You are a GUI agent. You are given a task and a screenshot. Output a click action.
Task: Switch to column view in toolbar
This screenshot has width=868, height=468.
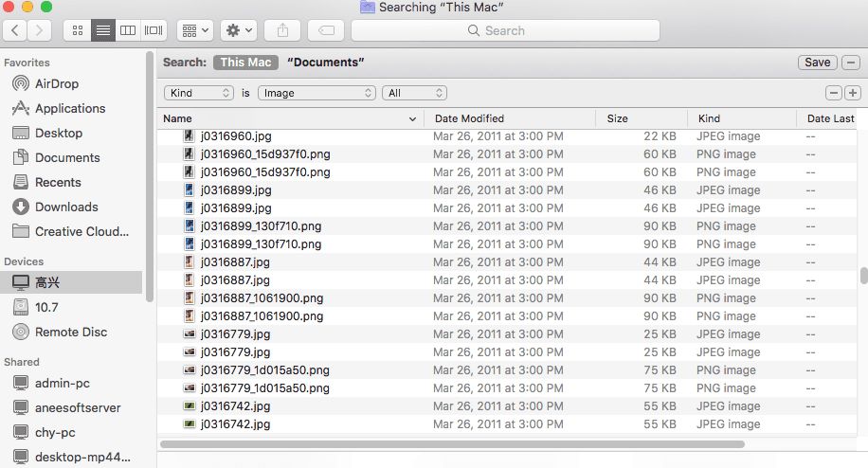tap(128, 30)
